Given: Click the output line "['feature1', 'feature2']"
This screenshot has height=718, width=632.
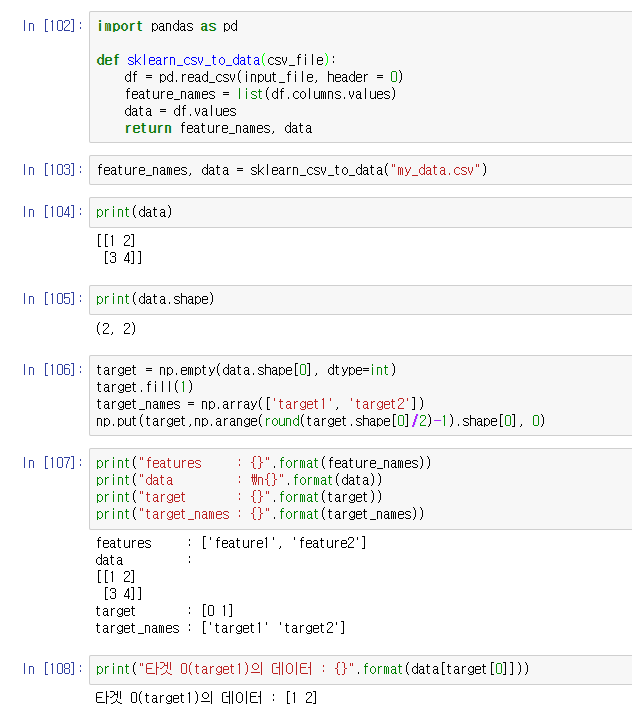Looking at the screenshot, I should (x=284, y=543).
